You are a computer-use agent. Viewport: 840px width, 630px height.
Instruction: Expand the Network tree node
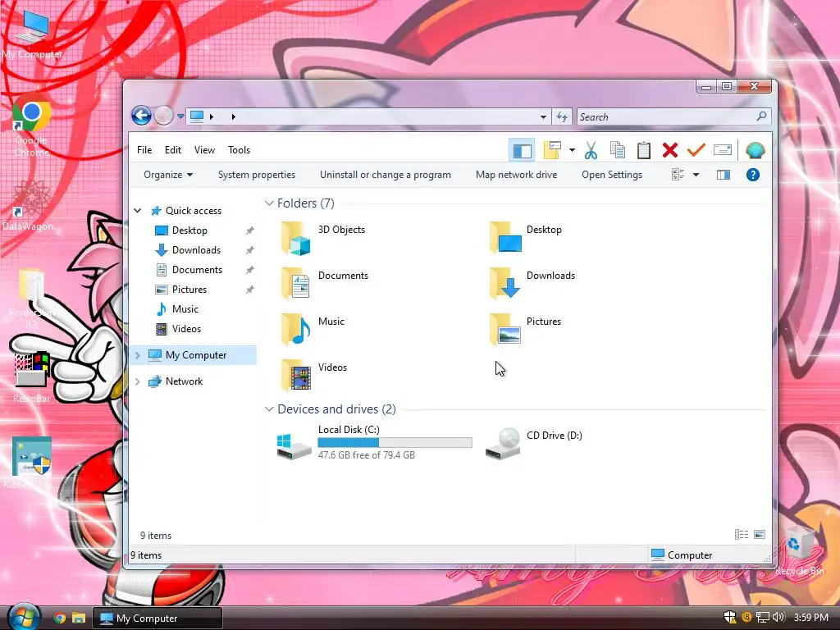point(138,381)
